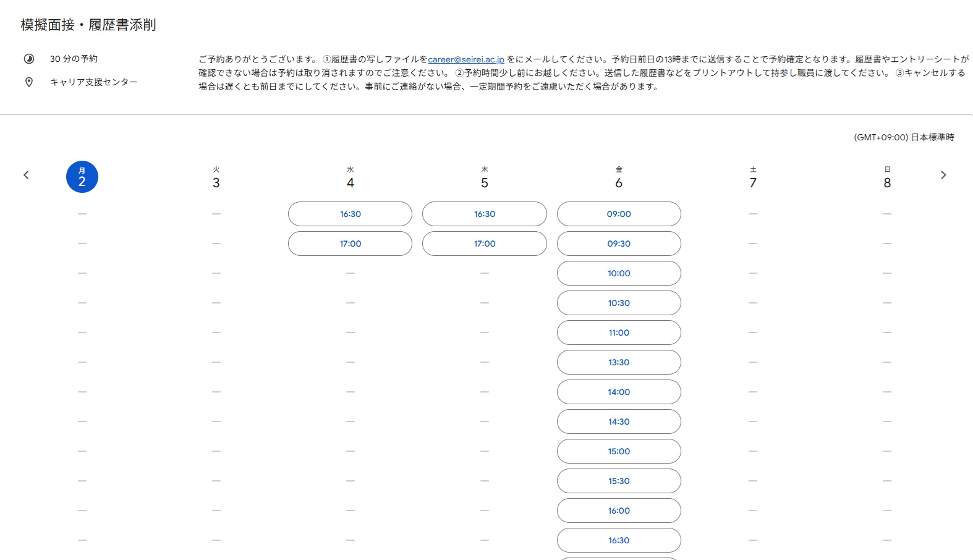973x560 pixels.
Task: Book the Wednesday 17:00 time slot
Action: click(350, 244)
